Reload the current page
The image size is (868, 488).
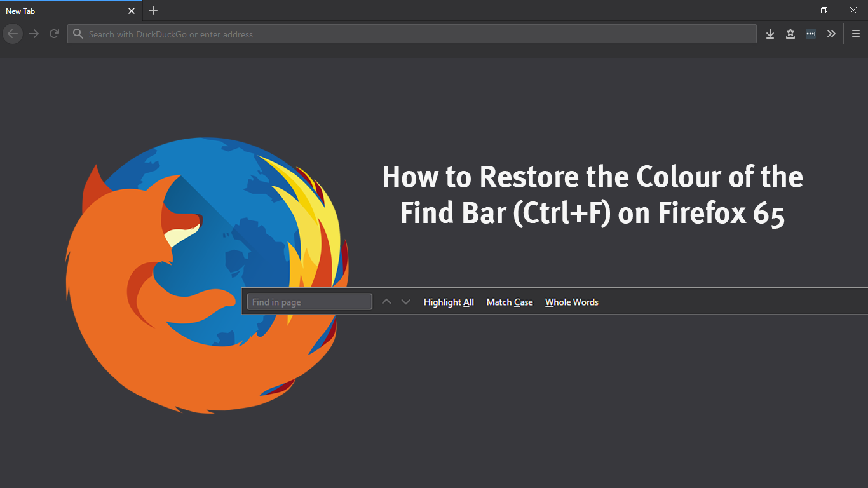click(x=54, y=34)
